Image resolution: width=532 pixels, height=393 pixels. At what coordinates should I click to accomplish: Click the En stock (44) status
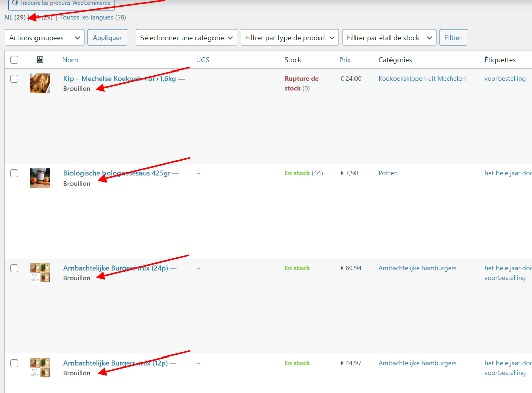tap(303, 173)
